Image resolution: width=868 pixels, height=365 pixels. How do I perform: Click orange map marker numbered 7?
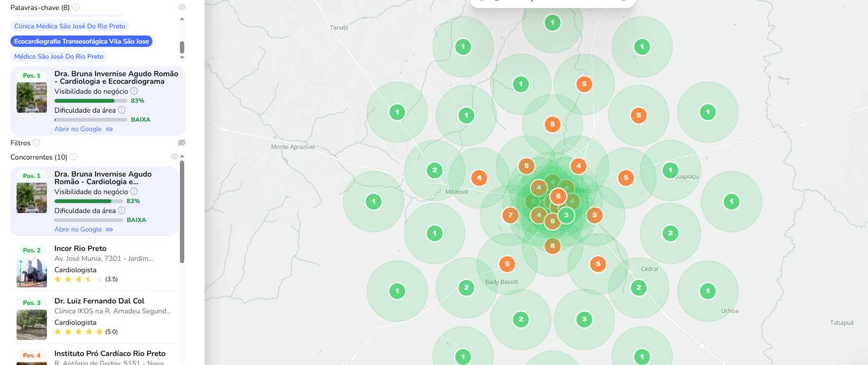point(510,215)
